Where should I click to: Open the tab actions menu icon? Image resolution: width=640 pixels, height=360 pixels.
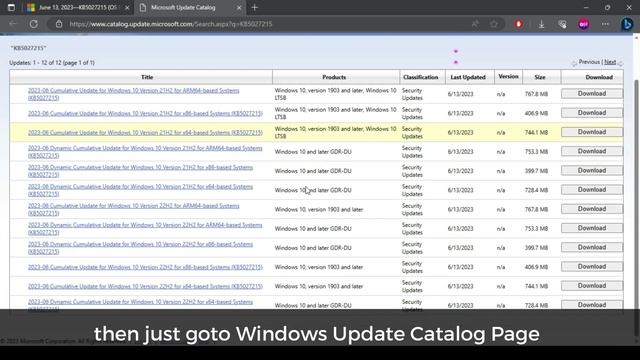[11, 7]
